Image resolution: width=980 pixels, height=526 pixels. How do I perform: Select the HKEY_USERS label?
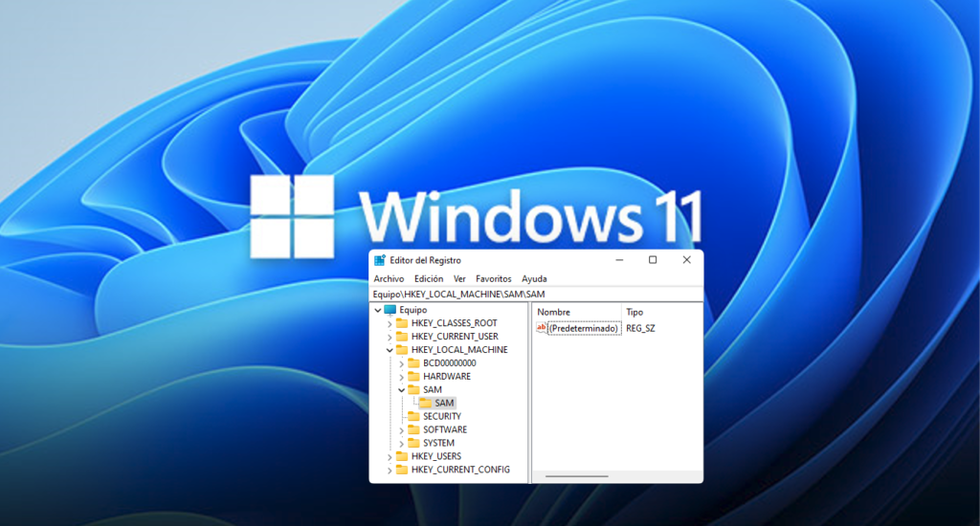[x=436, y=456]
